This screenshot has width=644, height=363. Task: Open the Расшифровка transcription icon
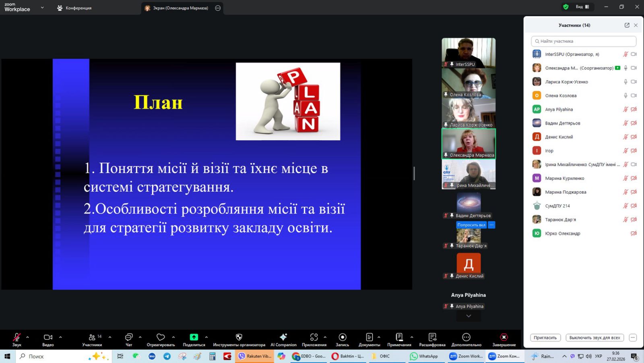pos(432,337)
